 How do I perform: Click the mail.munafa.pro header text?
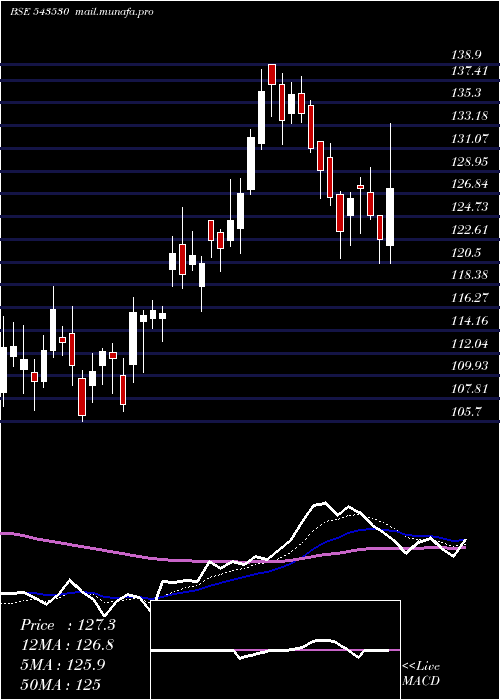(x=115, y=12)
